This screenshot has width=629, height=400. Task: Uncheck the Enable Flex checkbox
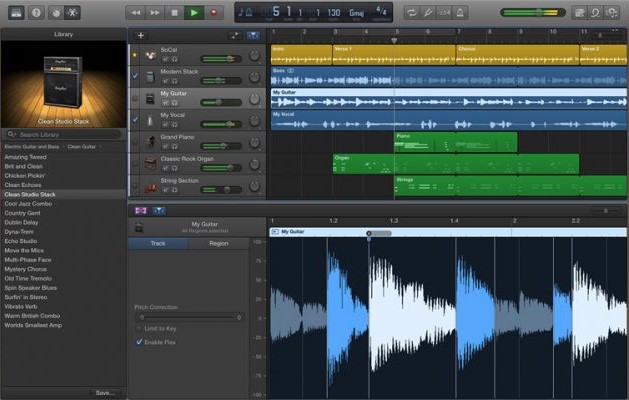click(139, 341)
